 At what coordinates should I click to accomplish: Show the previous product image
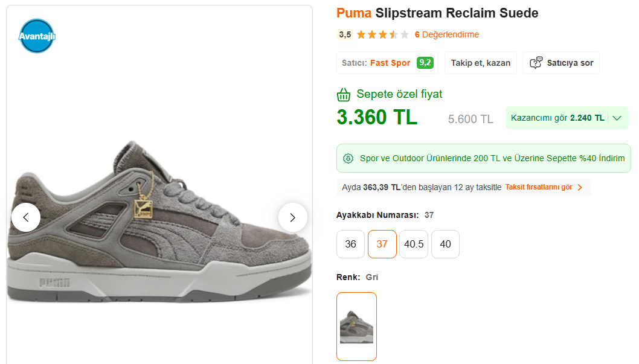(26, 217)
